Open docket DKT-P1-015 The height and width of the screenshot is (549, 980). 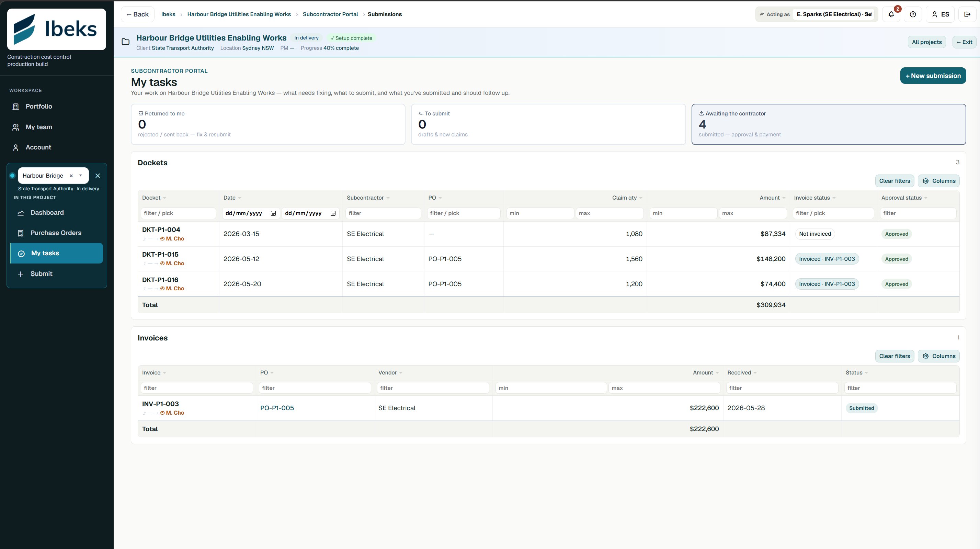(160, 254)
